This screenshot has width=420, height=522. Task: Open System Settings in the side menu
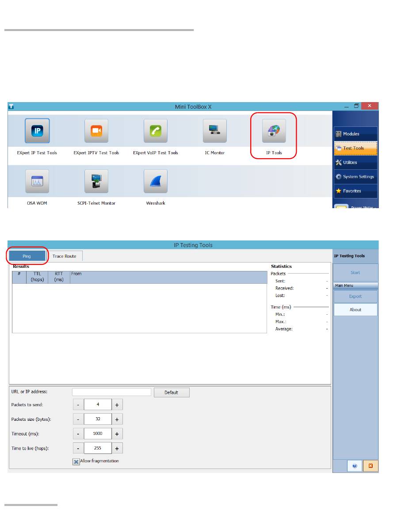(355, 177)
